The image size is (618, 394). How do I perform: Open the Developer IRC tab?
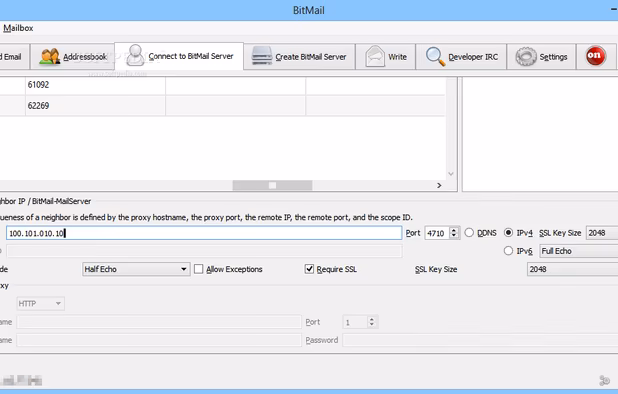click(461, 57)
